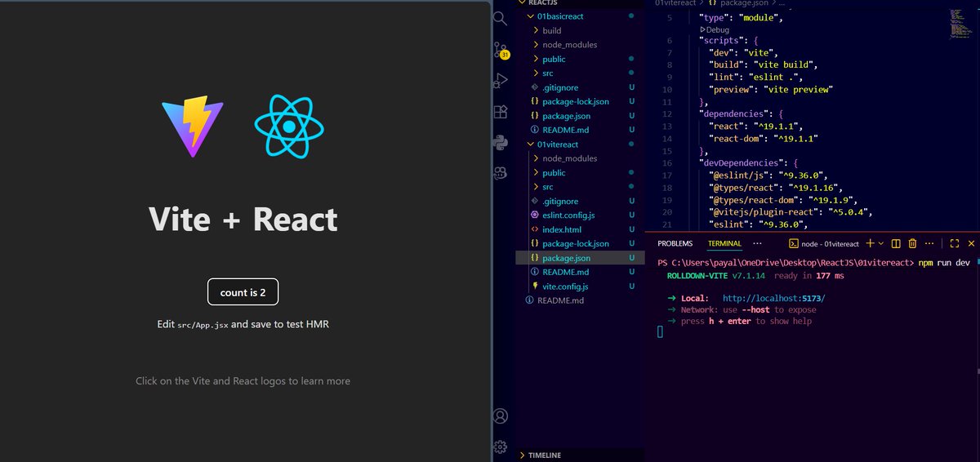This screenshot has width=980, height=462.
Task: Open the Copilot chat icon in activity bar
Action: (x=501, y=174)
